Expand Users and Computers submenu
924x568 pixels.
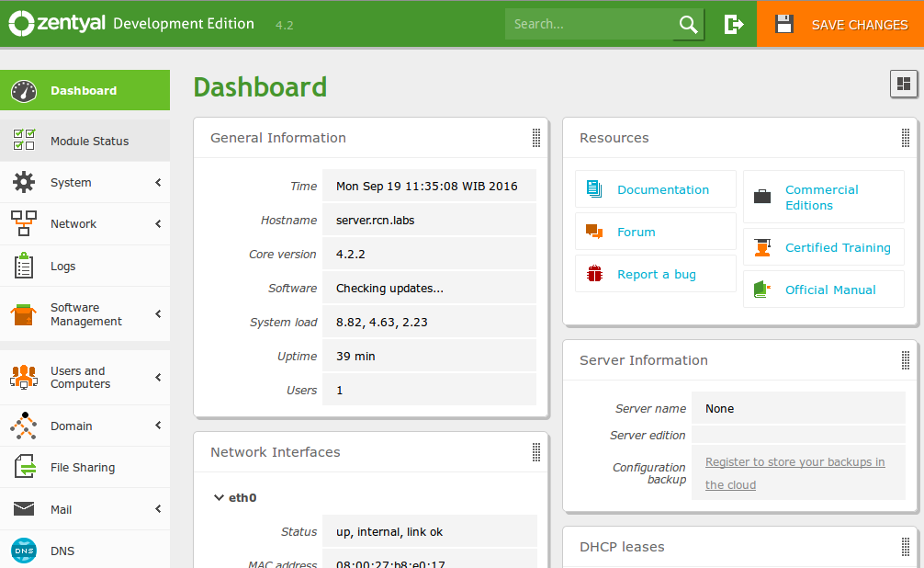click(158, 377)
